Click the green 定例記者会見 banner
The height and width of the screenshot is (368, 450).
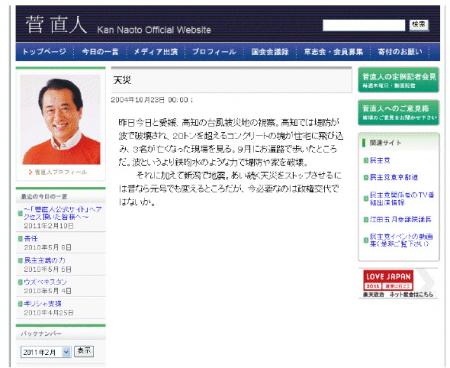[399, 80]
